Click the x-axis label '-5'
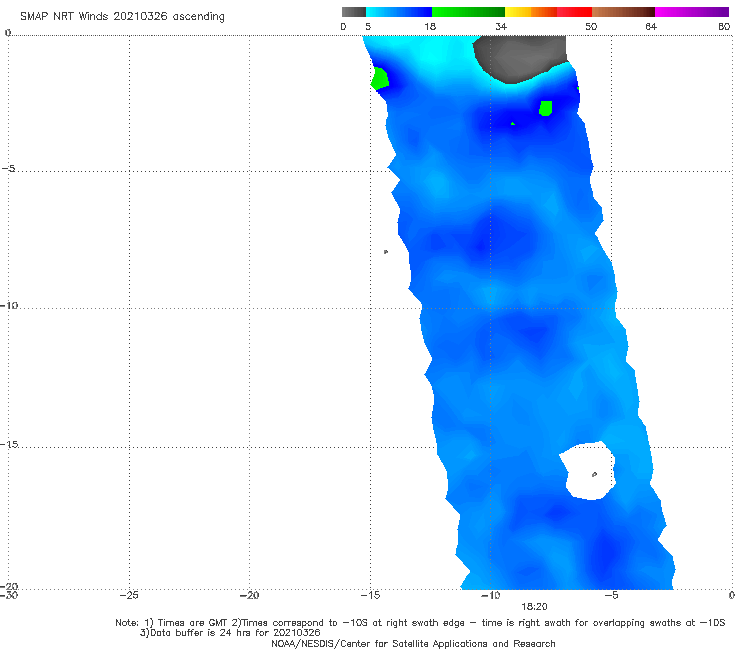Screen dimensions: 740x650 point(611,595)
